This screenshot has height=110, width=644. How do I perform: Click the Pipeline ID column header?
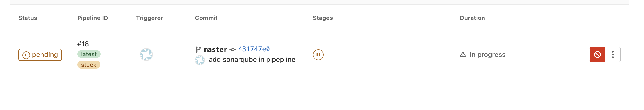[92, 18]
